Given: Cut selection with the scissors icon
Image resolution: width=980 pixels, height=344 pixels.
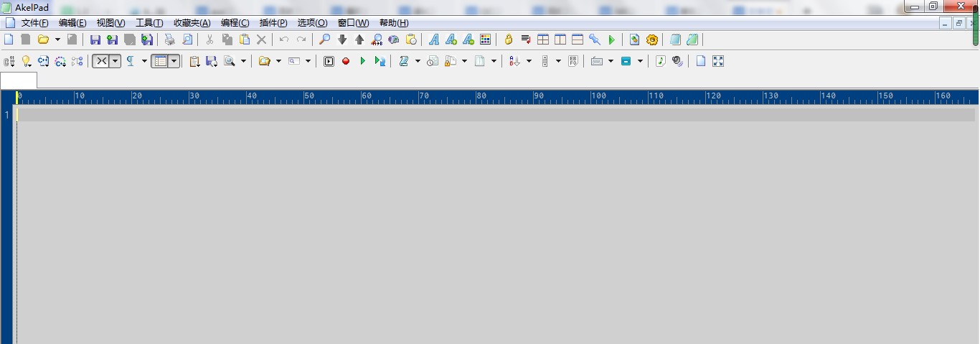Looking at the screenshot, I should (209, 39).
